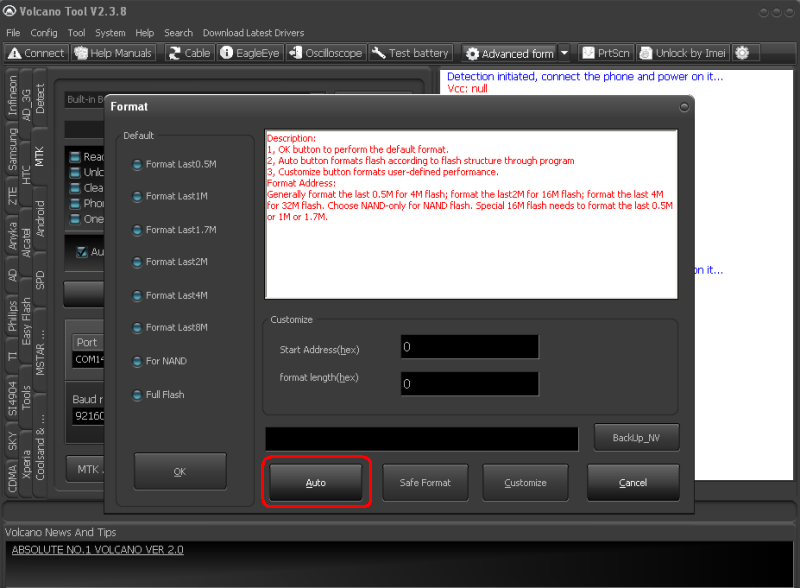Click the Connect toolbar icon
800x588 pixels.
point(36,53)
